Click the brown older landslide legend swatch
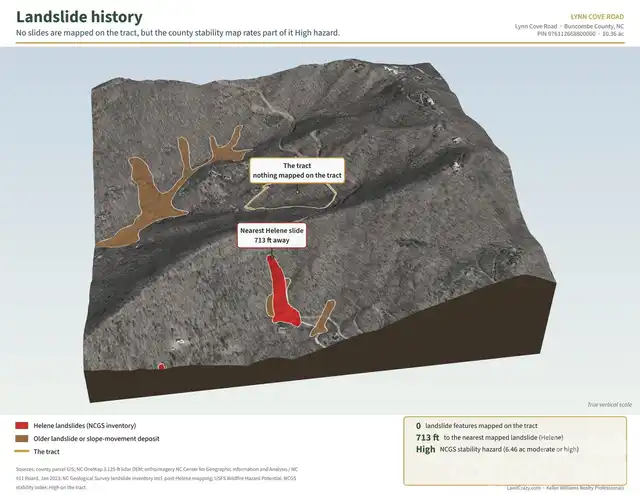The height and width of the screenshot is (495, 640). pyautogui.click(x=22, y=439)
